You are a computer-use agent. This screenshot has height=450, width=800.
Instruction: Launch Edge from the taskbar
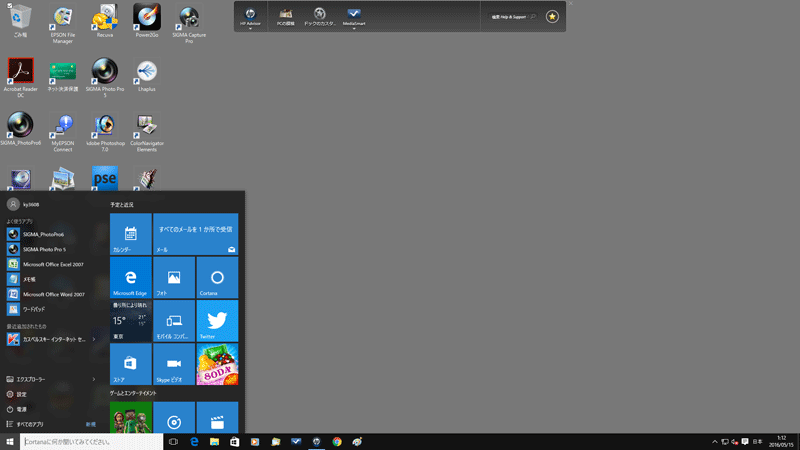[x=194, y=442]
